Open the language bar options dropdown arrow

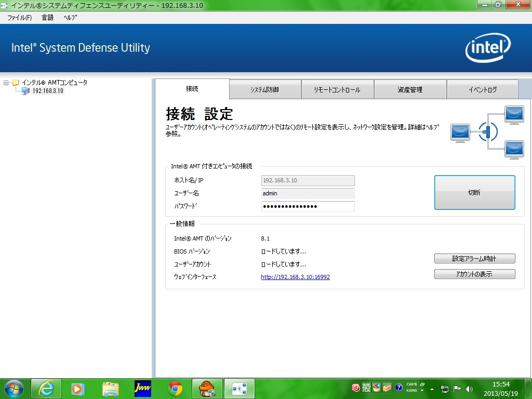pyautogui.click(x=422, y=391)
